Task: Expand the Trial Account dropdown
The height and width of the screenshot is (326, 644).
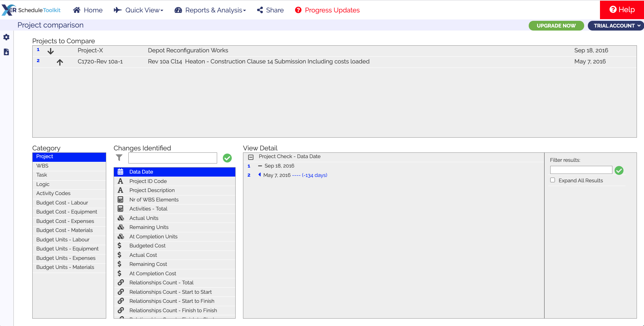Action: coord(616,26)
